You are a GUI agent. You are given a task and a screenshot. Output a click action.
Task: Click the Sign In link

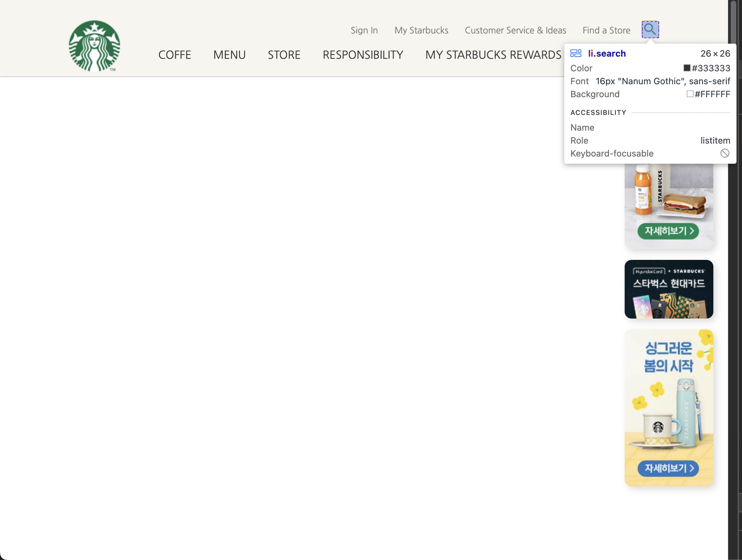(x=364, y=30)
